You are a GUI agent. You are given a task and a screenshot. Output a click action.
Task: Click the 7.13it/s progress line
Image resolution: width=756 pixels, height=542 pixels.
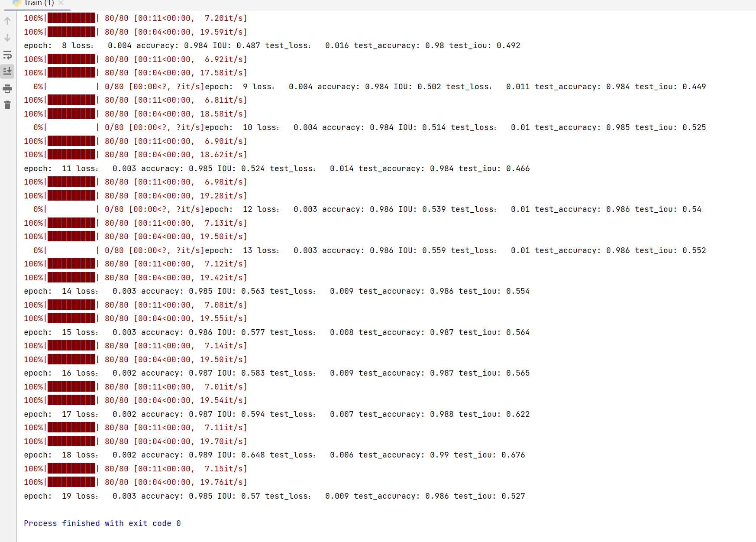click(x=136, y=223)
